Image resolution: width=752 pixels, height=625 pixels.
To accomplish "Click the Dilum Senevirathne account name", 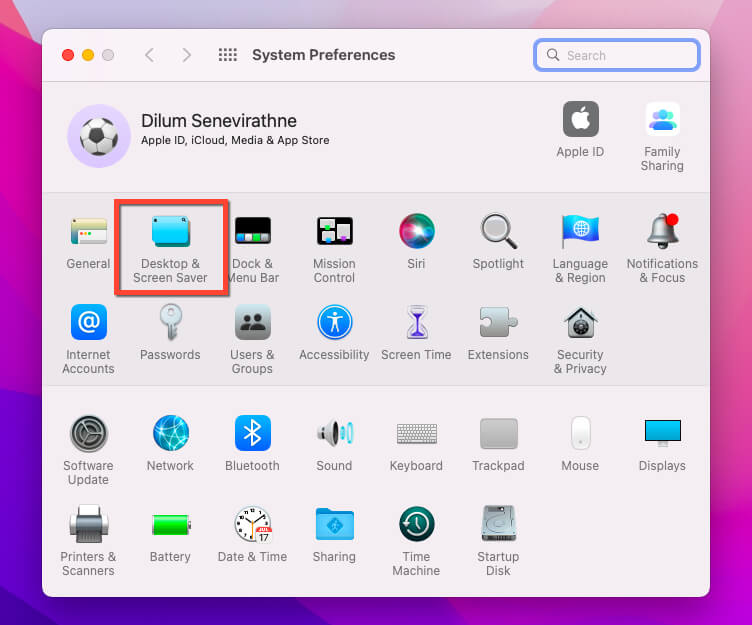I will pos(219,121).
